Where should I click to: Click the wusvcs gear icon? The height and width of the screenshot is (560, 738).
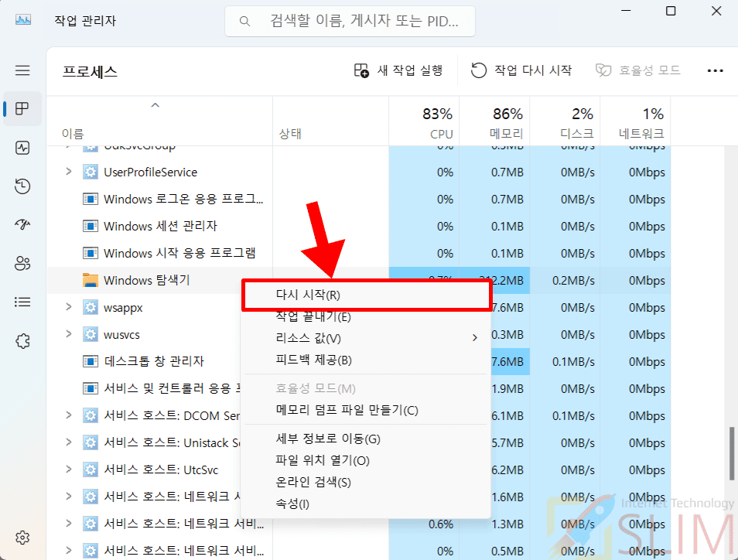(x=91, y=335)
